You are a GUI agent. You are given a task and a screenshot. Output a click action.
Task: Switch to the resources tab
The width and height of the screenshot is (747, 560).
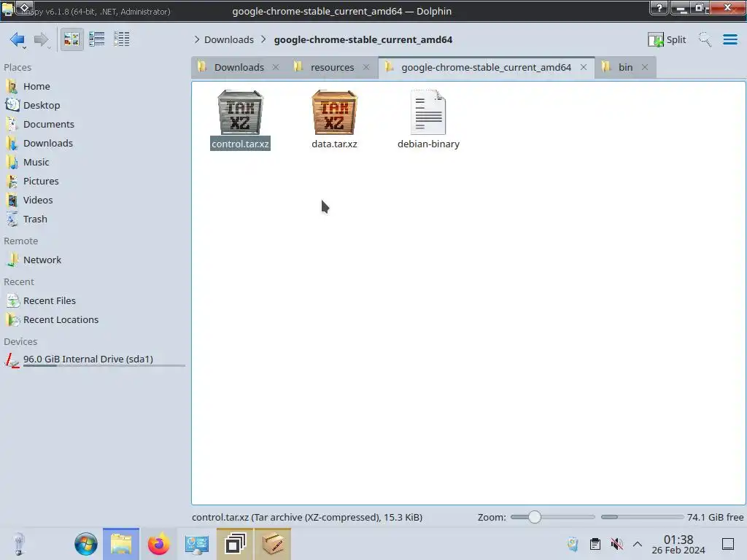tap(332, 67)
